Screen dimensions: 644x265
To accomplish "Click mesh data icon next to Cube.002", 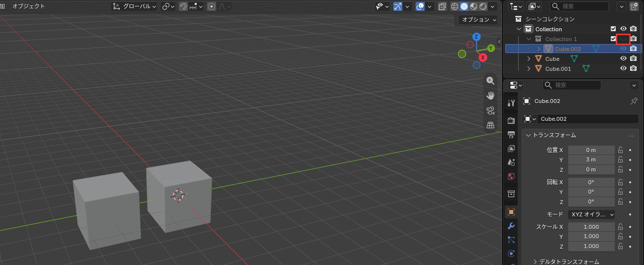I will [x=596, y=49].
